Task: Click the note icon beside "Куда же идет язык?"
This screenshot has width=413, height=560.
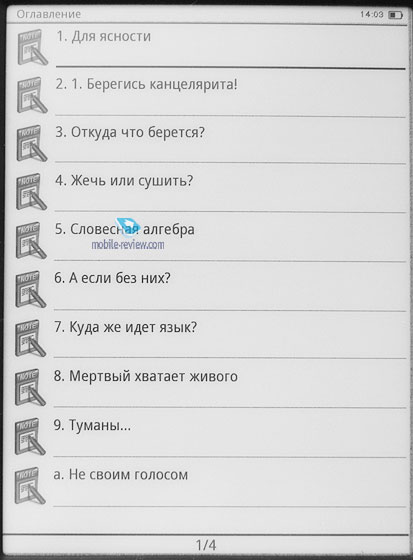Action: [31, 338]
